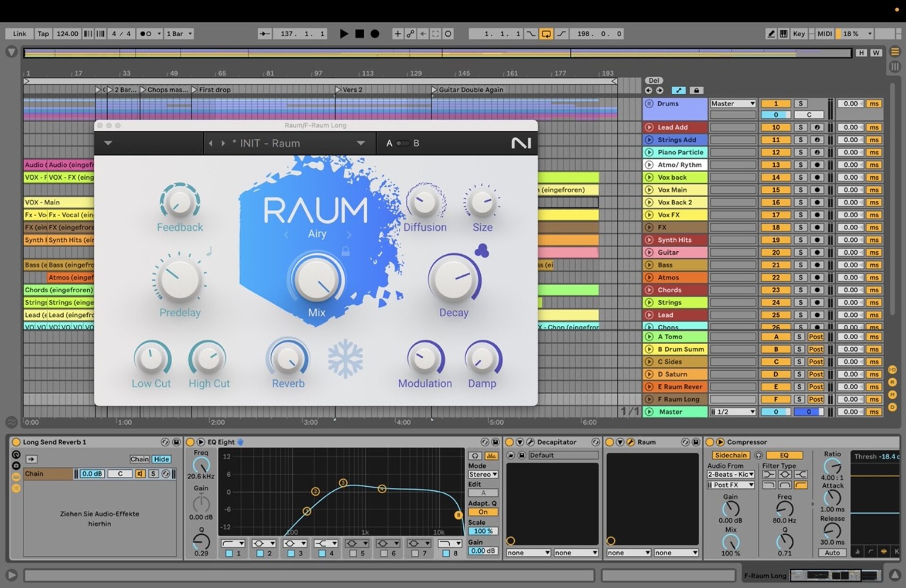Open the Raum preset name dropdown
The width and height of the screenshot is (906, 588).
361,143
